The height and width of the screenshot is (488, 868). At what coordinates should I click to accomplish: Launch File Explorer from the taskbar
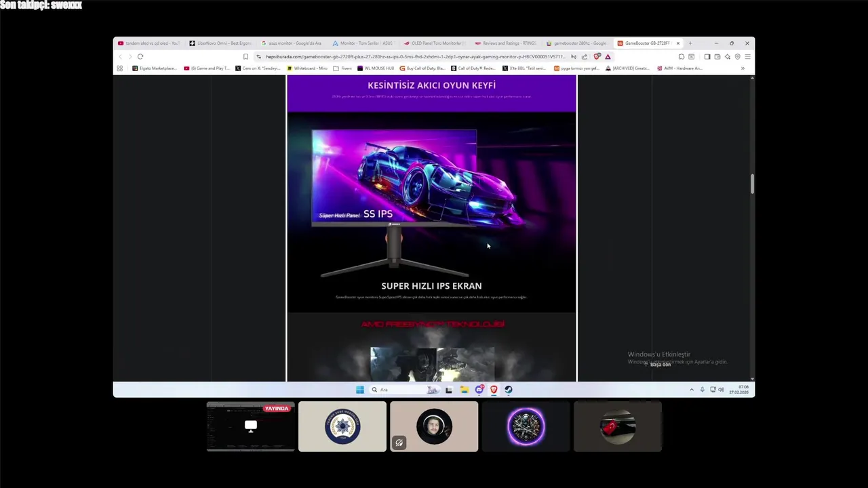click(464, 390)
